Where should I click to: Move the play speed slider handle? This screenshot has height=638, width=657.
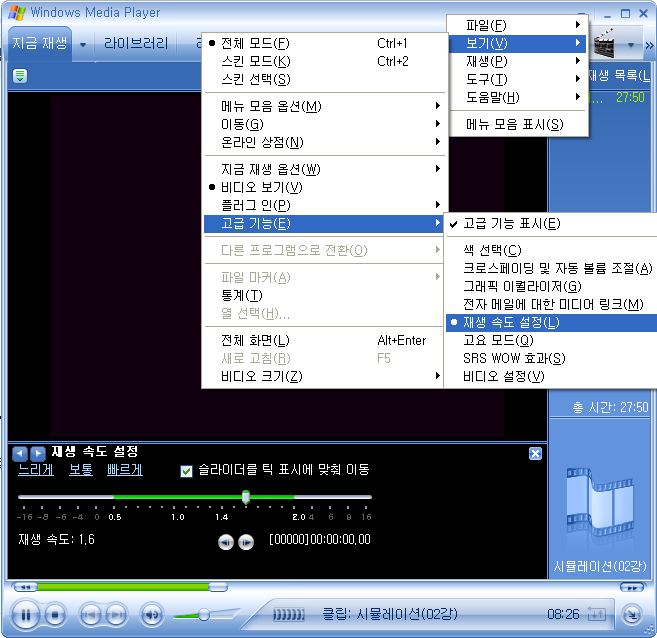(x=246, y=497)
